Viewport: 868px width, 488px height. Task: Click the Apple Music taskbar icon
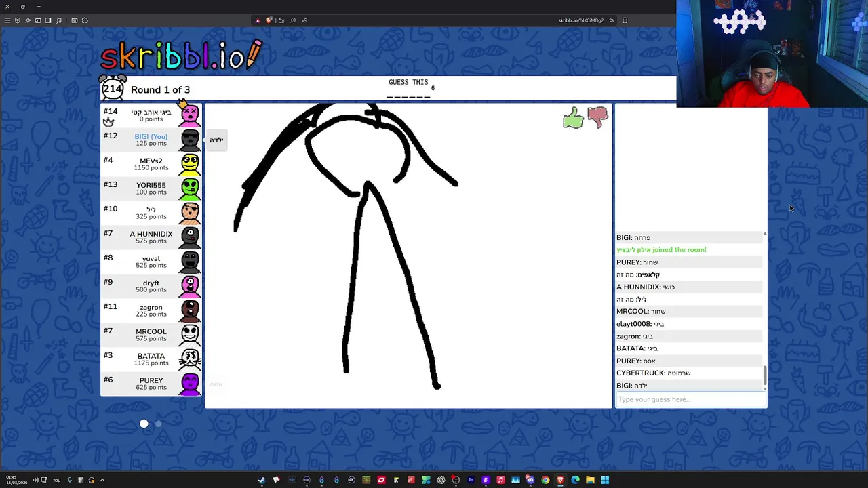pos(500,480)
